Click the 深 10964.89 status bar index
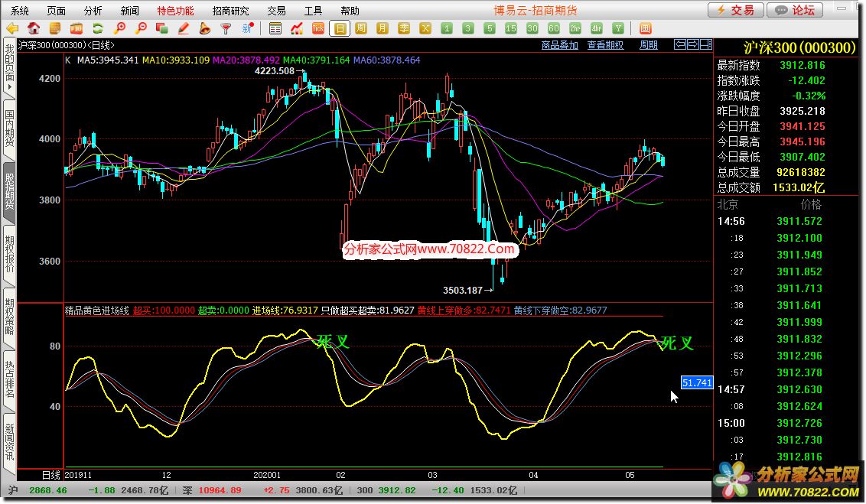The width and height of the screenshot is (866, 504). click(212, 490)
